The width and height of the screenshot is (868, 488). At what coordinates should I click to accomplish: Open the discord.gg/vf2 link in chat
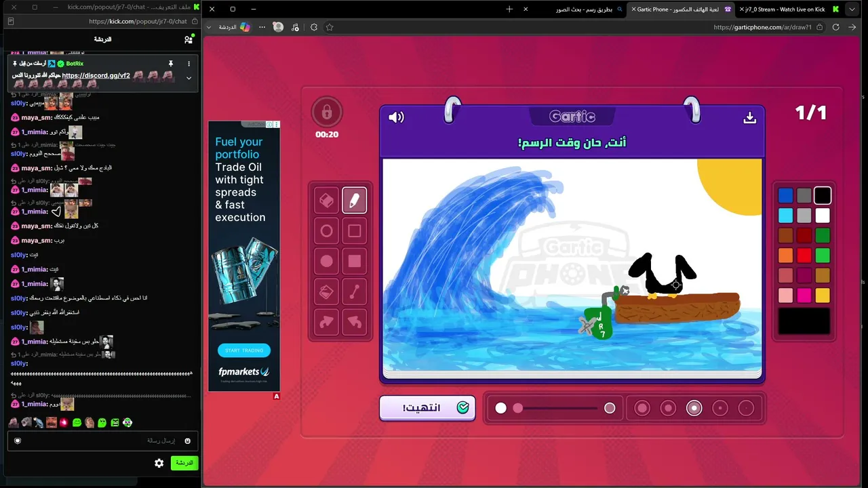coord(96,75)
